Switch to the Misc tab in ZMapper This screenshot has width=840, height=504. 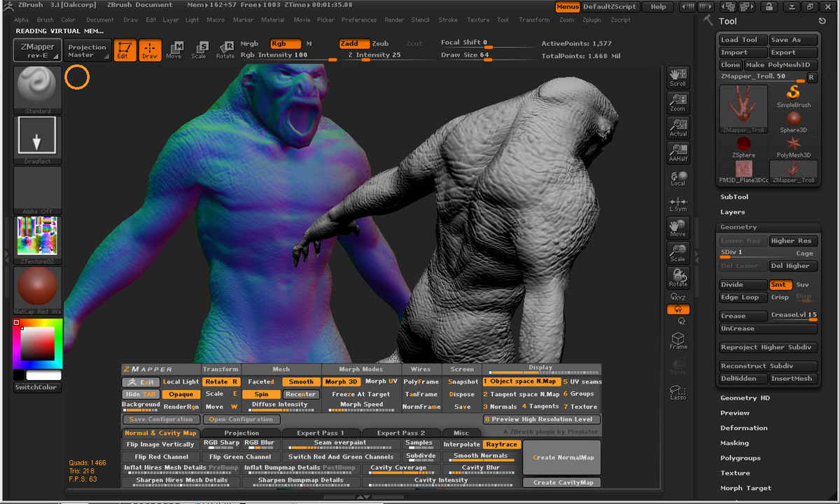tap(461, 433)
